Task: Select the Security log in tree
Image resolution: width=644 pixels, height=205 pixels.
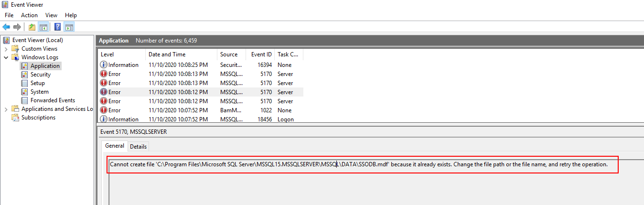Action: [40, 75]
